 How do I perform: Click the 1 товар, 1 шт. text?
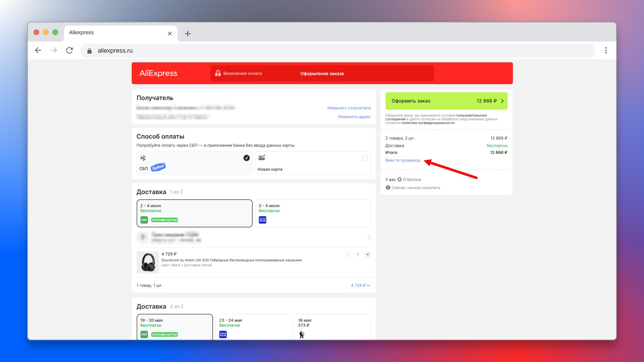150,286
